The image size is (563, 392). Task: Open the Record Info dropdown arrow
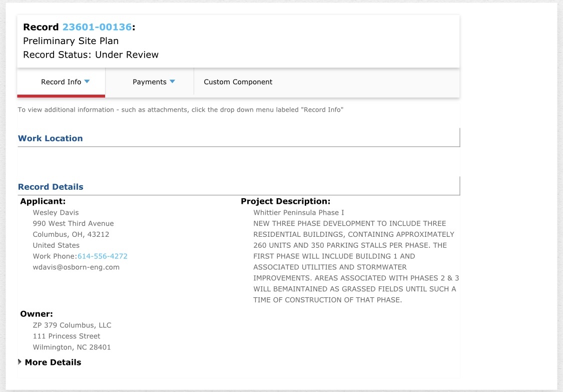pyautogui.click(x=87, y=82)
